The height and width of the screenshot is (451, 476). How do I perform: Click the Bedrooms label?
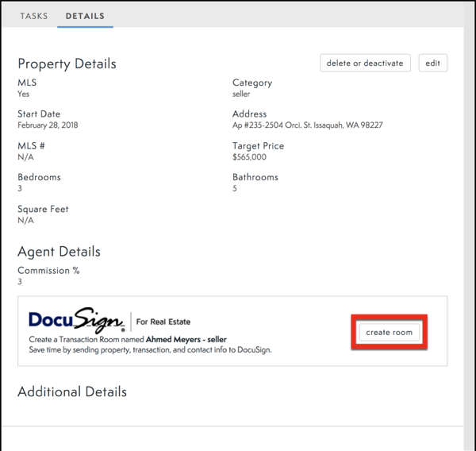[x=39, y=178]
